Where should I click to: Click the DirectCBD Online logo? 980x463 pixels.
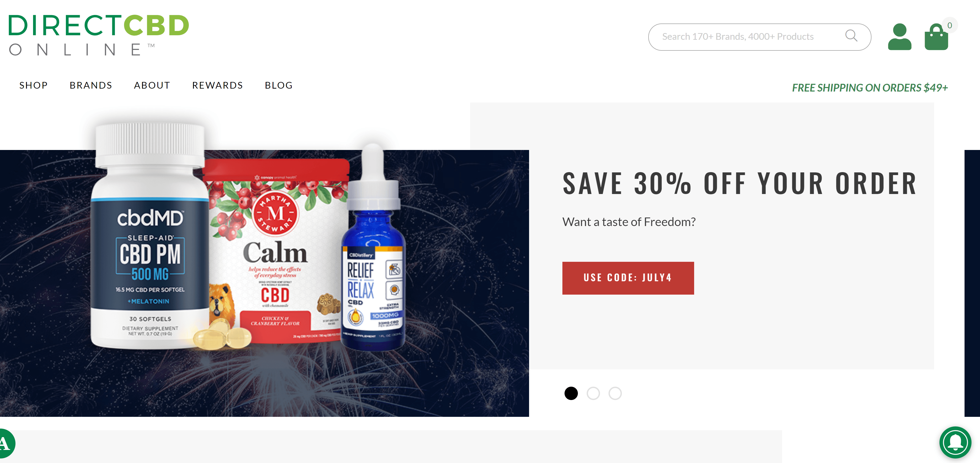98,35
